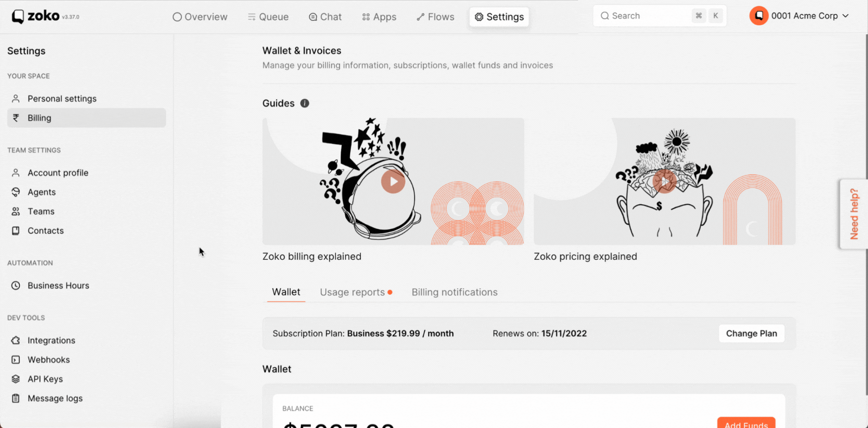This screenshot has height=428, width=868.
Task: Open Contacts in the sidebar
Action: 87,231
